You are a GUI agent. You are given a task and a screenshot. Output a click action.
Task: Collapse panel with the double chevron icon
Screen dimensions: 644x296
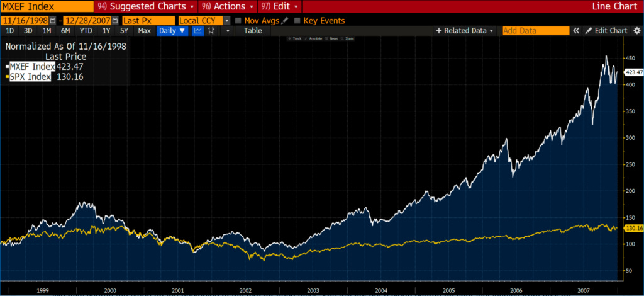(x=576, y=31)
